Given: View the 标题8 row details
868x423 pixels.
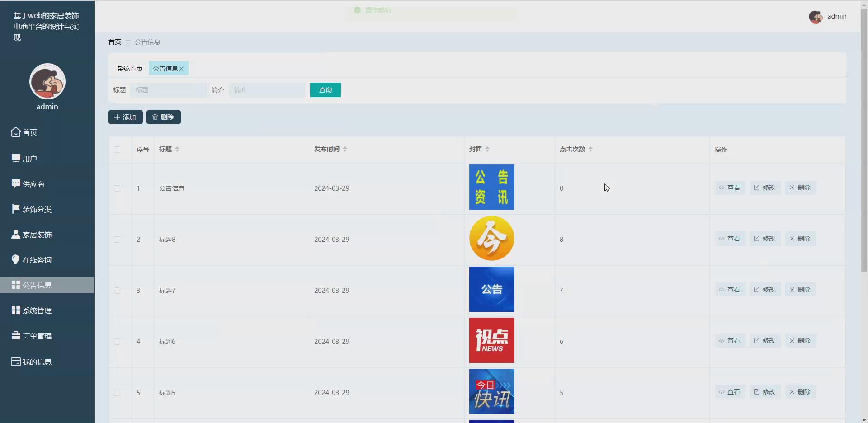Looking at the screenshot, I should (730, 239).
